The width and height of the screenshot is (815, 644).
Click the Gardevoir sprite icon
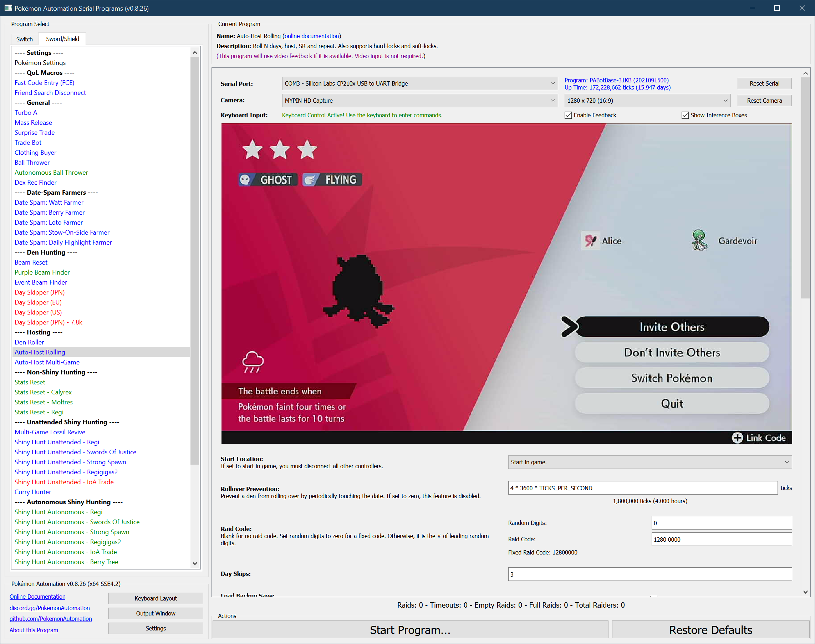[699, 240]
